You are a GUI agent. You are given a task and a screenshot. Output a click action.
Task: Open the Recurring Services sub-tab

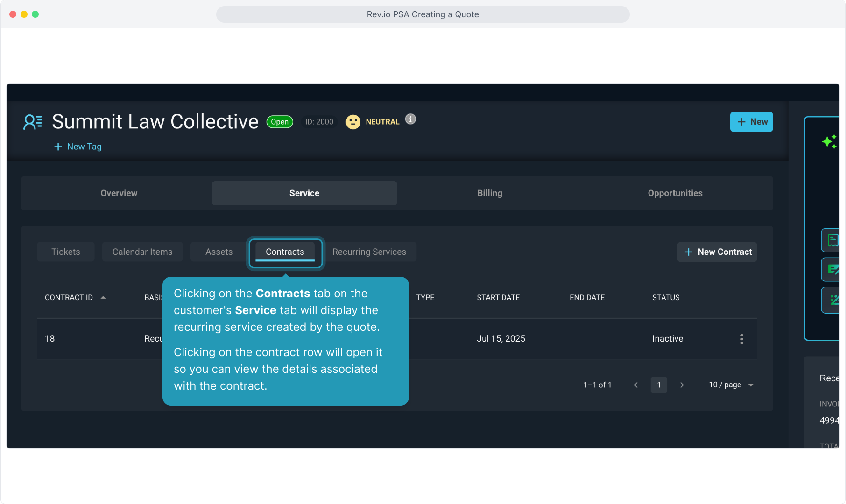tap(369, 252)
